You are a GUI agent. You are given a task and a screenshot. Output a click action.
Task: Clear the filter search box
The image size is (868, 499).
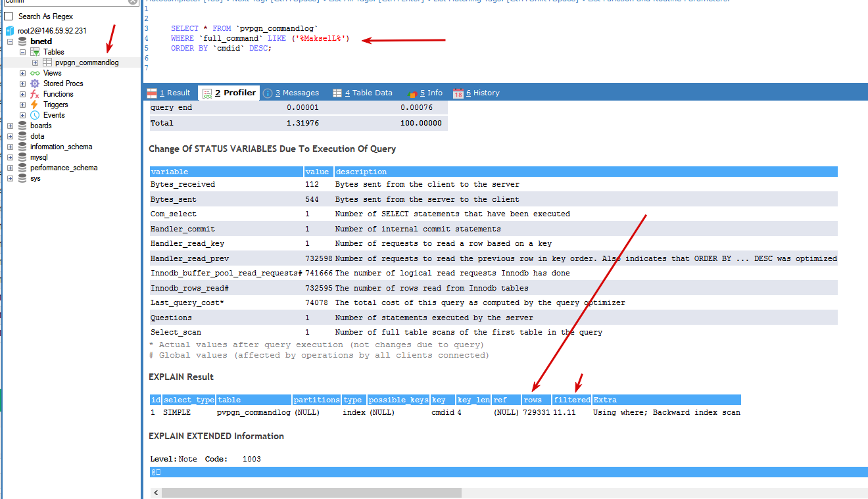pyautogui.click(x=133, y=2)
